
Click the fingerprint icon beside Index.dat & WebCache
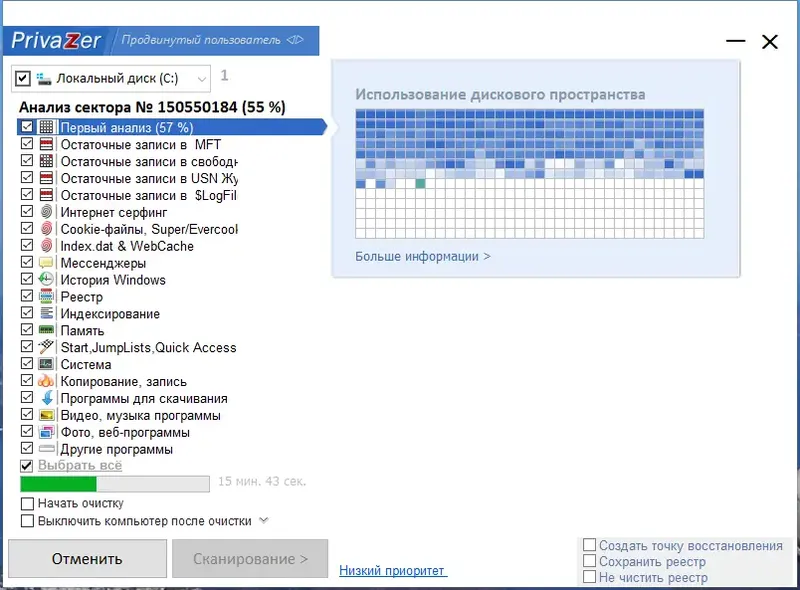(x=46, y=245)
